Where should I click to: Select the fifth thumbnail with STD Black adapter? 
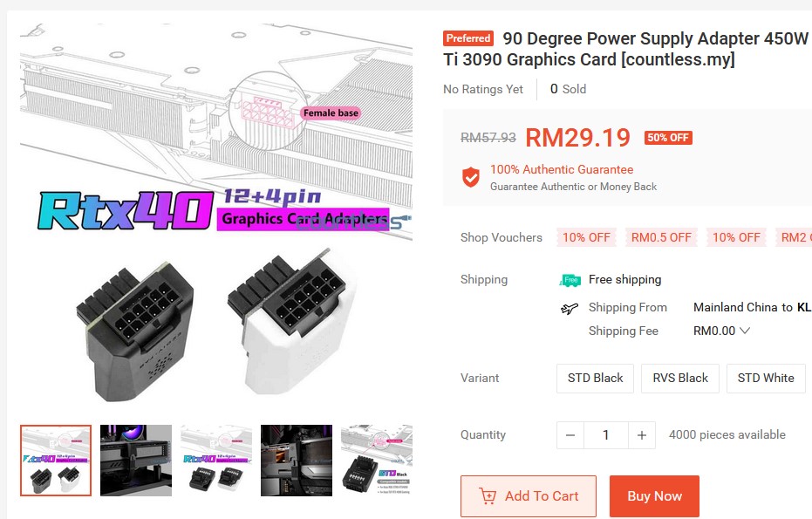(x=377, y=461)
